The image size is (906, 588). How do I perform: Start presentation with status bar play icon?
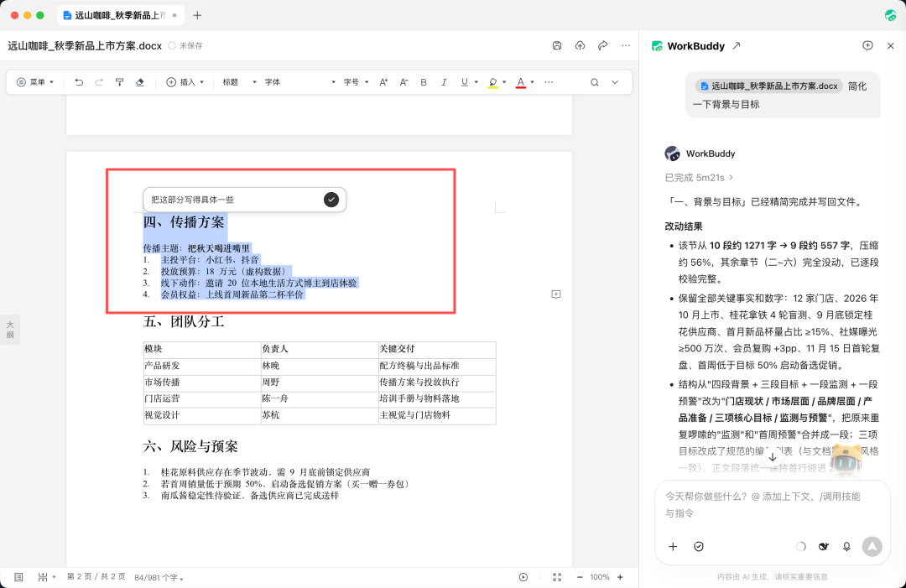[523, 577]
